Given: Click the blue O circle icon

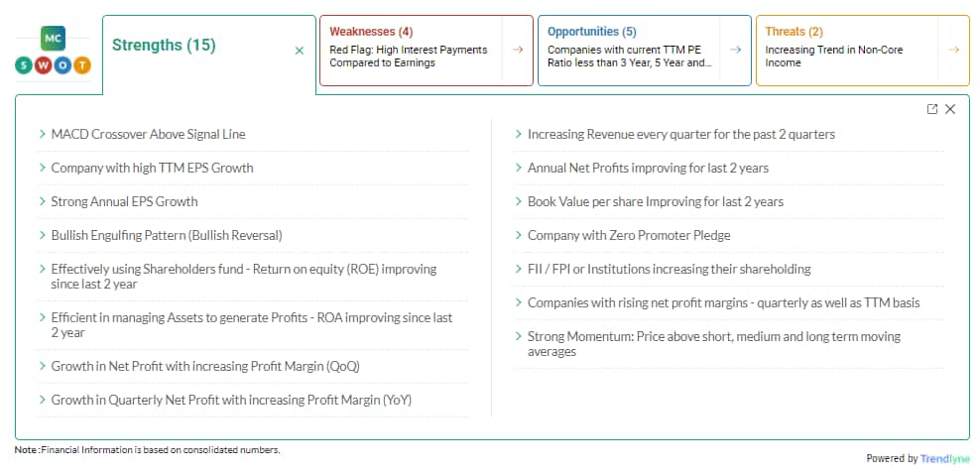Looking at the screenshot, I should click(x=62, y=65).
